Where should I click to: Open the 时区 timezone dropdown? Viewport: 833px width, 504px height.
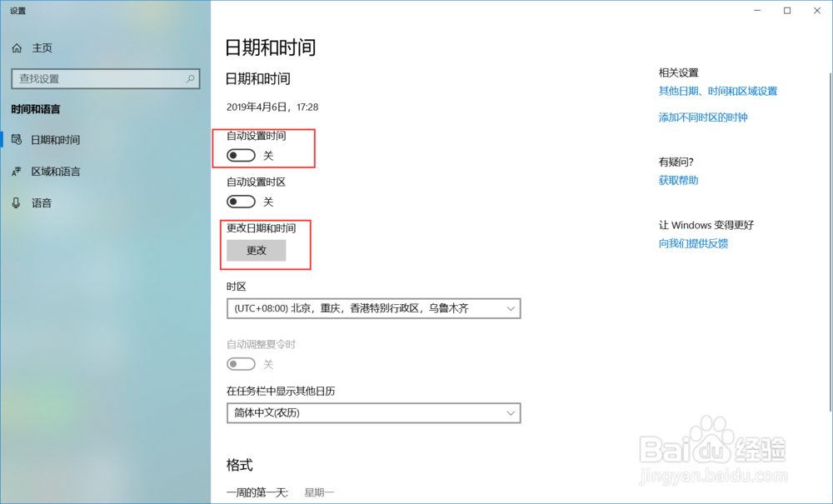[x=373, y=308]
